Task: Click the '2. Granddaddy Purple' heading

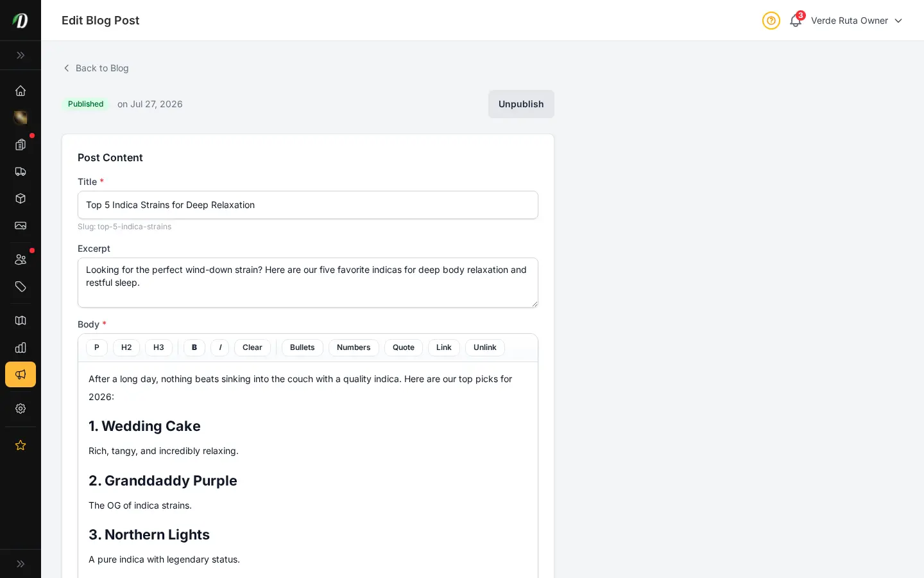Action: pyautogui.click(x=163, y=481)
